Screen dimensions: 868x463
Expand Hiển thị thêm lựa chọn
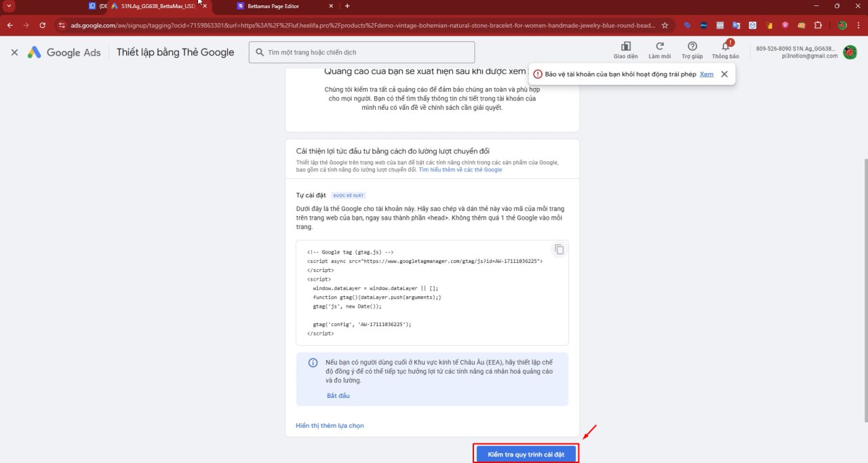[330, 426]
